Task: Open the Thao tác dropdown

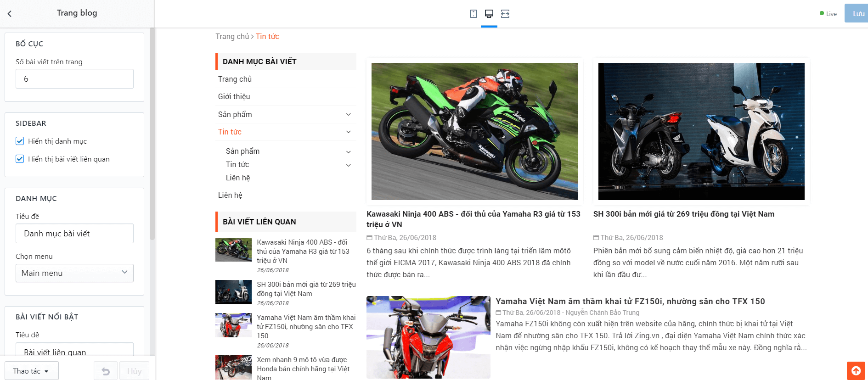Action: (x=32, y=371)
